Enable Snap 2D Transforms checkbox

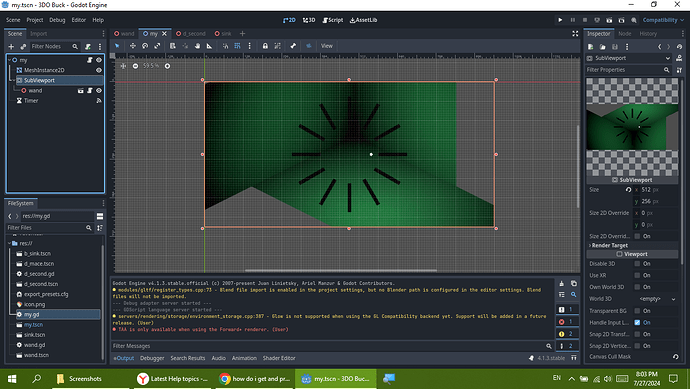point(637,334)
